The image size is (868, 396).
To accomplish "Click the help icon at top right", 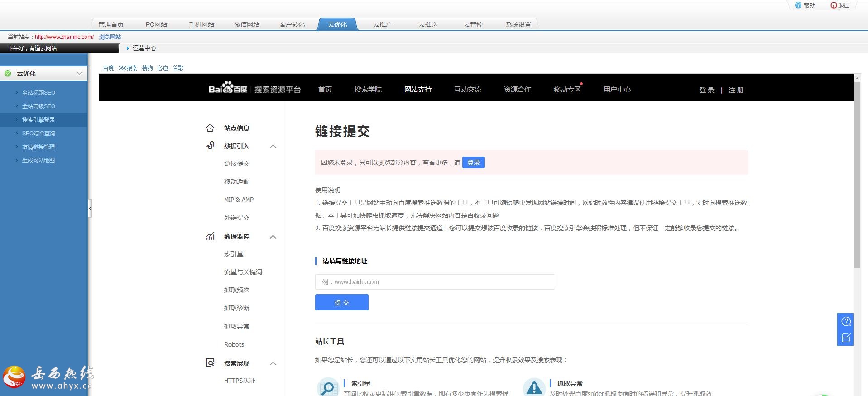I will (x=798, y=5).
